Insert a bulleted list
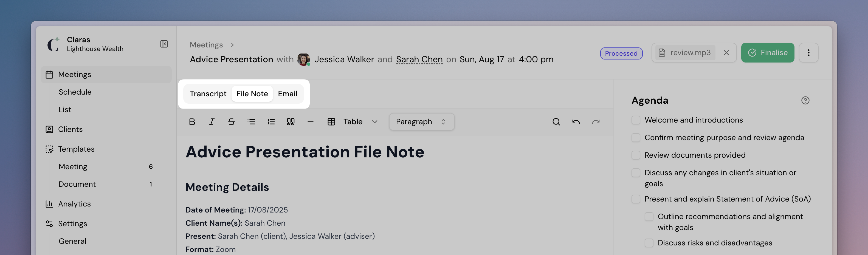Screen dimensions: 868x255 (251, 122)
